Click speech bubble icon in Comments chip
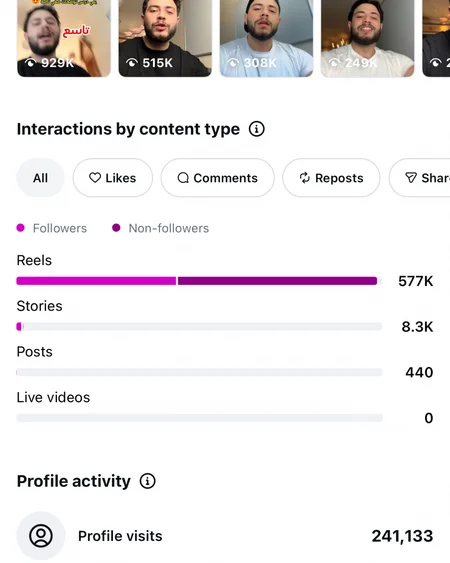Screen dimensions: 450x563 (183, 178)
